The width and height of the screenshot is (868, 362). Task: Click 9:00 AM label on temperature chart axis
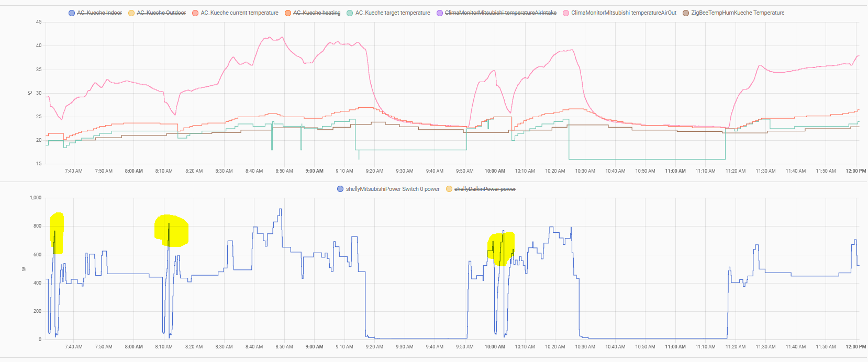pos(314,171)
